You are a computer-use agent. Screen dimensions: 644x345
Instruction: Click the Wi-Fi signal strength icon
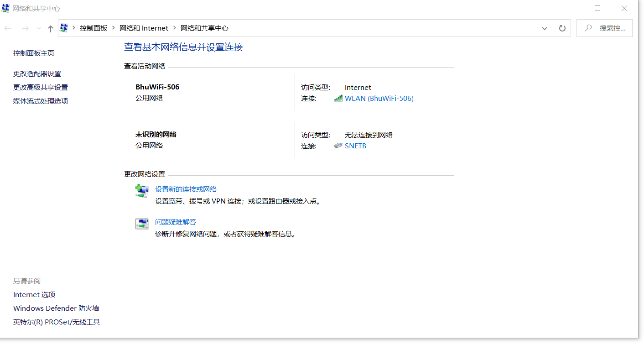pyautogui.click(x=338, y=98)
